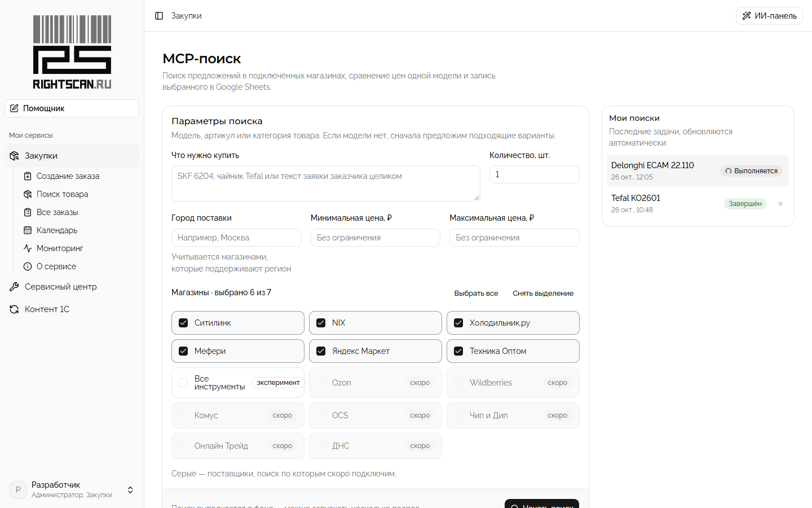
Task: Click the RightScan.ru logo
Action: [72, 52]
